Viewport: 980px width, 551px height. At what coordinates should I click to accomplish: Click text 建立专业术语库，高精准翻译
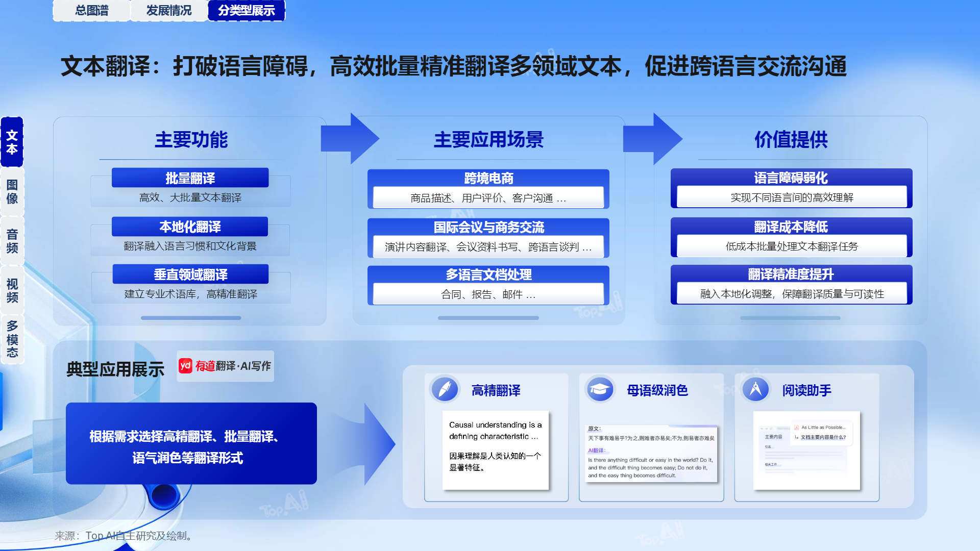click(x=190, y=294)
